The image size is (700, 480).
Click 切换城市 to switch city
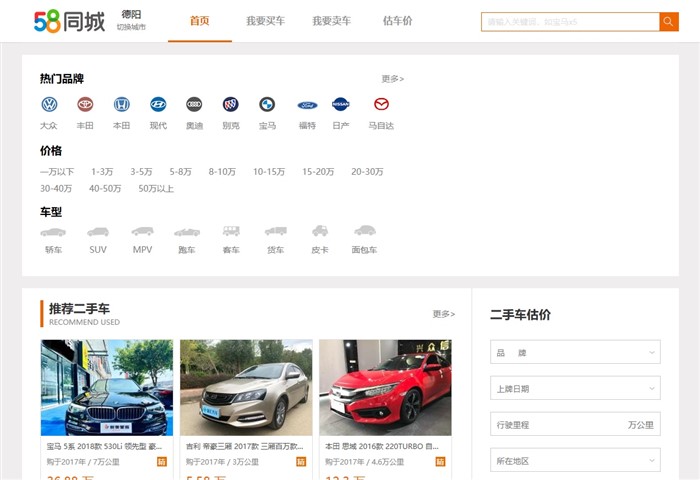click(131, 27)
